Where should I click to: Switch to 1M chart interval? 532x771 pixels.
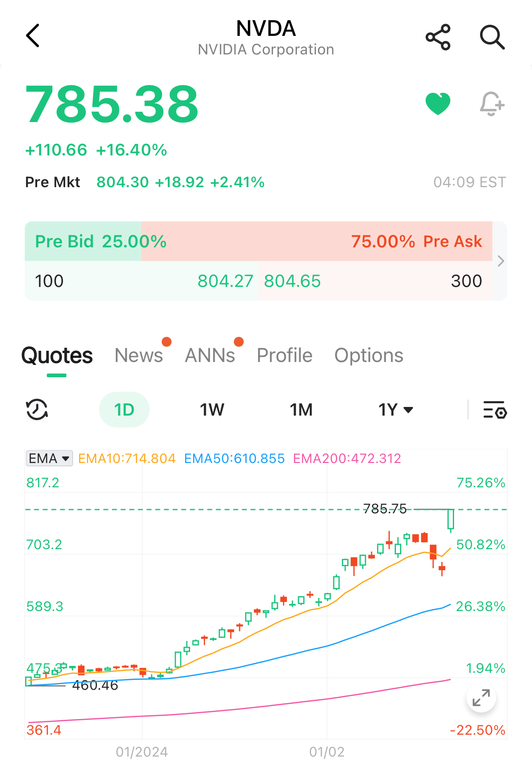301,410
